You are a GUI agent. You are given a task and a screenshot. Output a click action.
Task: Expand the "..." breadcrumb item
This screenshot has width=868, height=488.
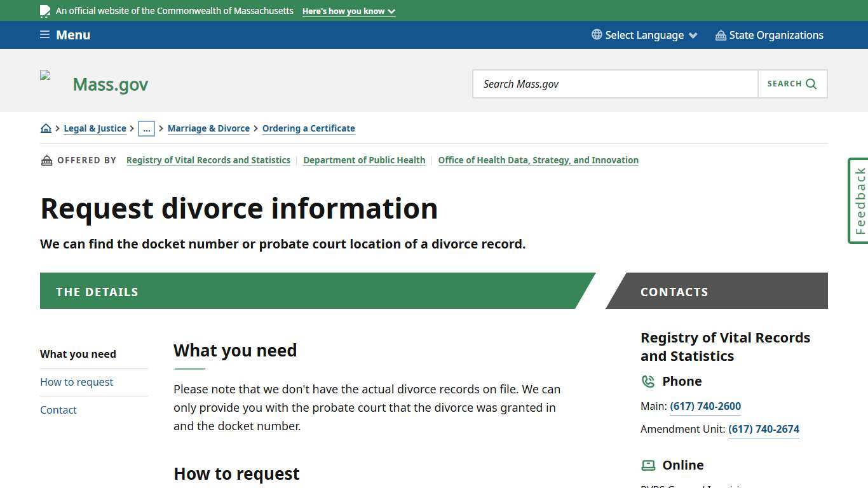coord(147,128)
